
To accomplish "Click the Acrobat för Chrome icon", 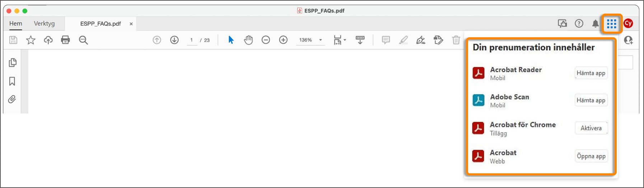I will pos(478,128).
